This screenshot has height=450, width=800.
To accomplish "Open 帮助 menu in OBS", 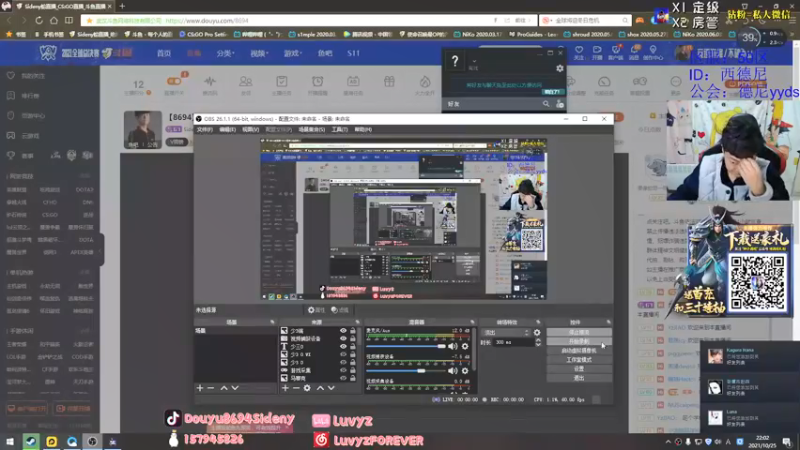I will (x=363, y=130).
